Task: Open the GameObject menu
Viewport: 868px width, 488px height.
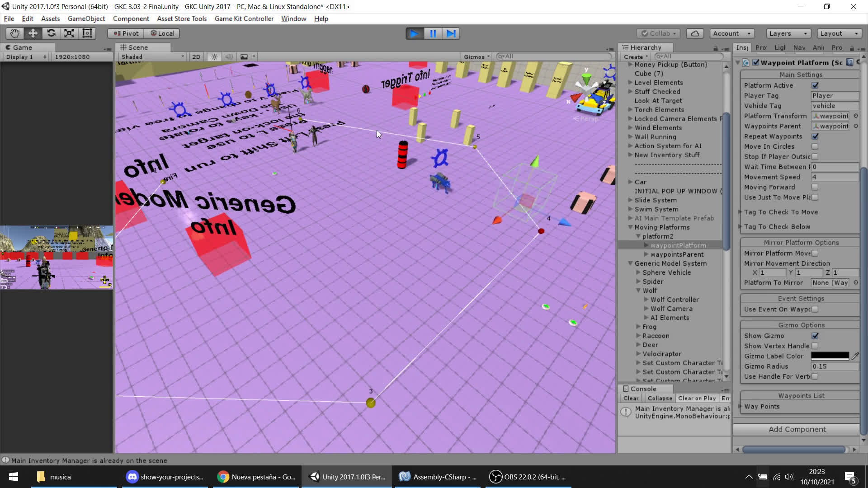Action: (86, 19)
